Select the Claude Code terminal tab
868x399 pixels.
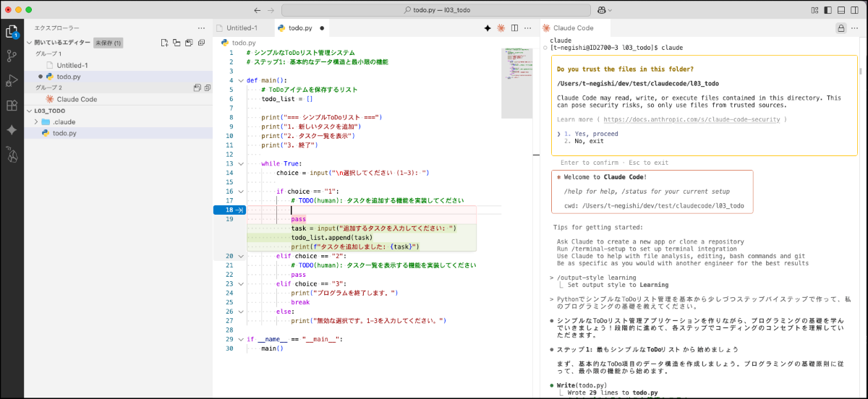(574, 28)
